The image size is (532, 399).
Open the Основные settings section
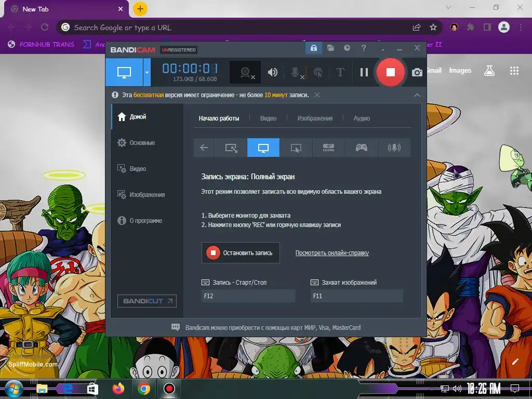click(147, 143)
